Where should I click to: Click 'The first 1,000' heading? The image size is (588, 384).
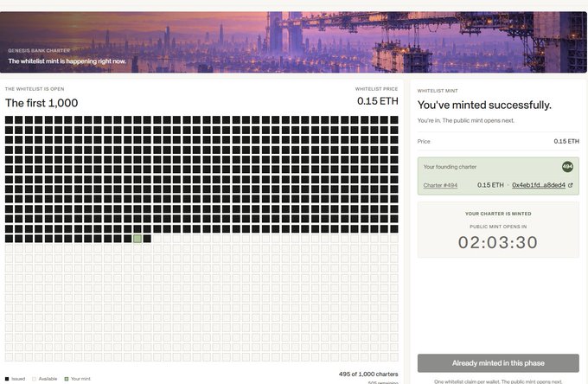[42, 103]
